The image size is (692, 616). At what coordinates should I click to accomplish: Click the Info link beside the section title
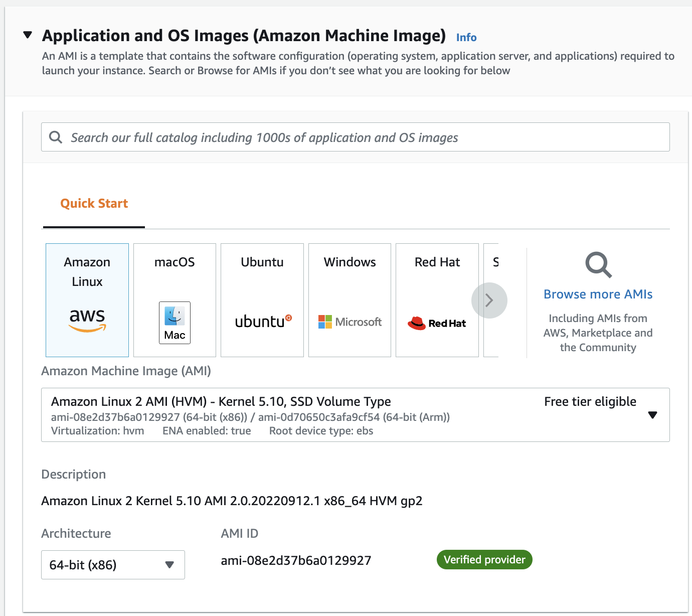click(466, 37)
